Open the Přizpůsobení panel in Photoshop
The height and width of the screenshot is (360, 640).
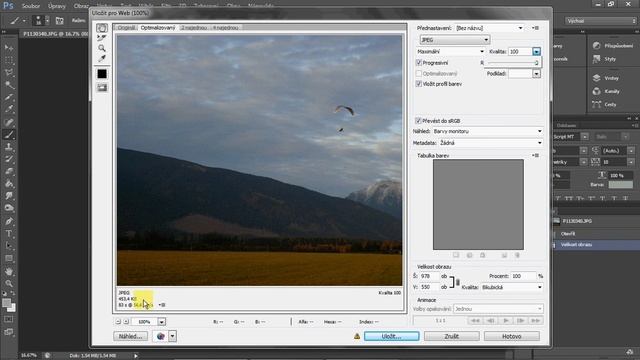pos(613,46)
